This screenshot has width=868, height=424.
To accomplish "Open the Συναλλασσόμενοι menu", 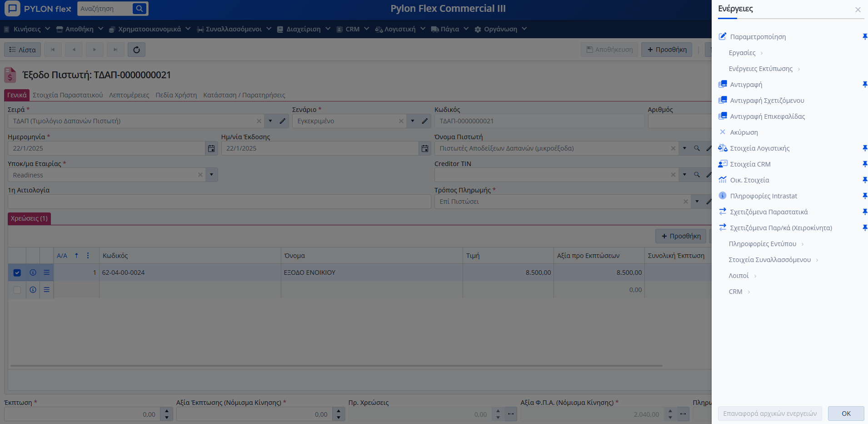I will [234, 29].
